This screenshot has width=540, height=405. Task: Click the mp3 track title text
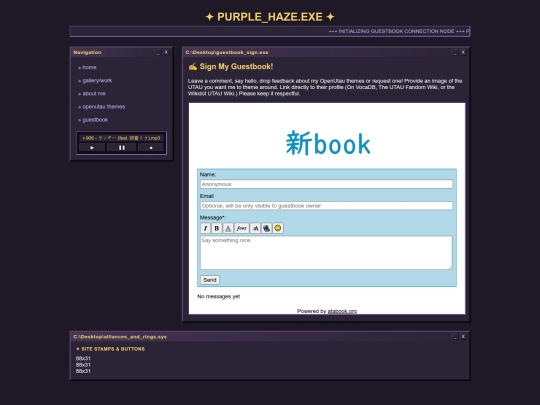121,138
